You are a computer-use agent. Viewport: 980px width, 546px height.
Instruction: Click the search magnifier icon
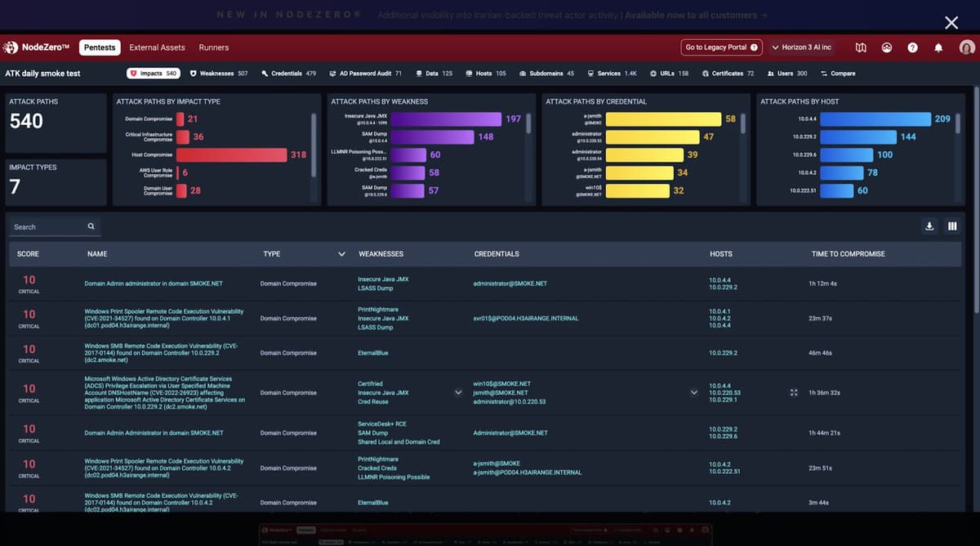[x=91, y=226]
